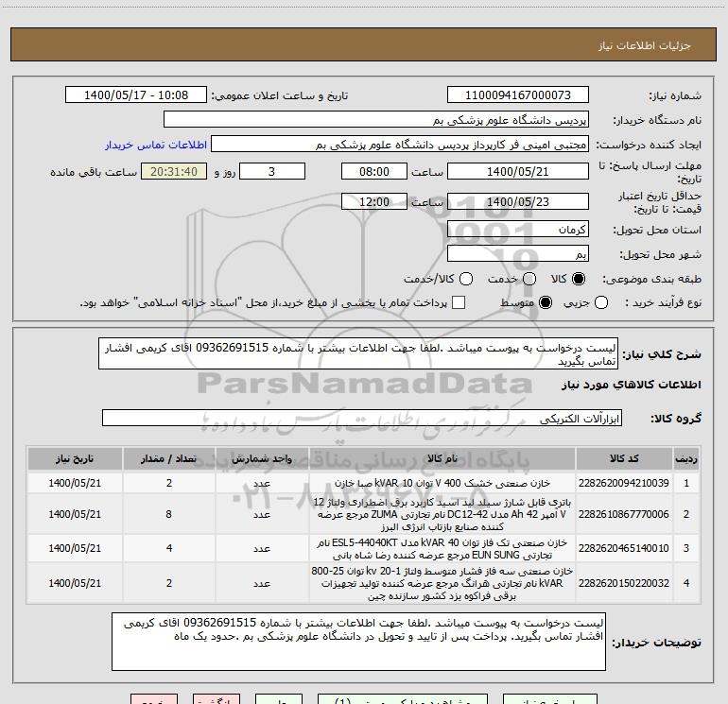Click the نام کالا column header
728x704 pixels.
(442, 458)
